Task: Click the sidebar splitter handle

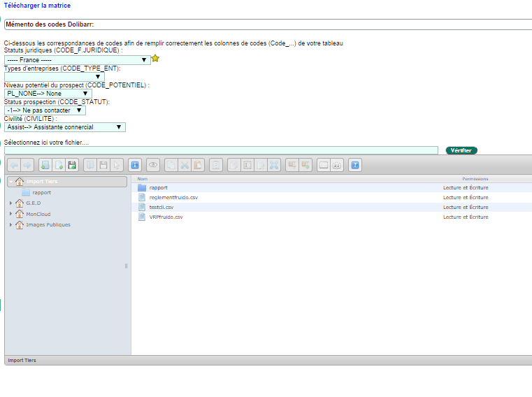Action: coord(127,266)
